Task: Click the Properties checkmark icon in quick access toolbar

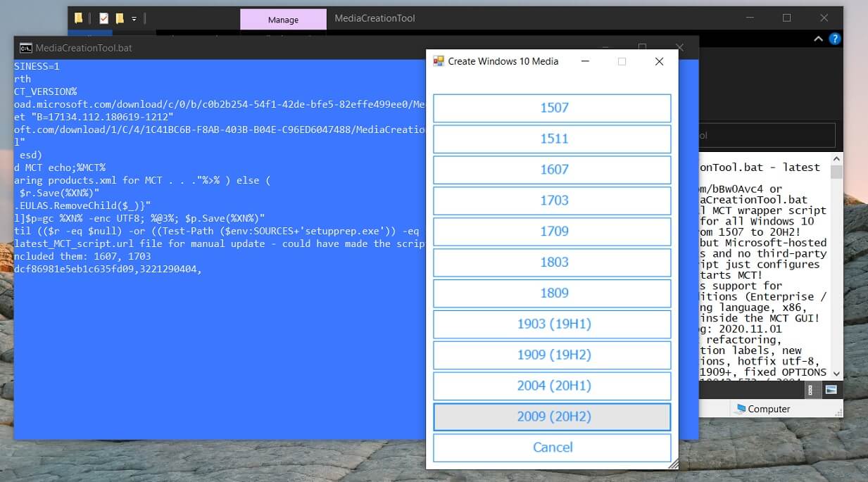Action: (x=104, y=18)
